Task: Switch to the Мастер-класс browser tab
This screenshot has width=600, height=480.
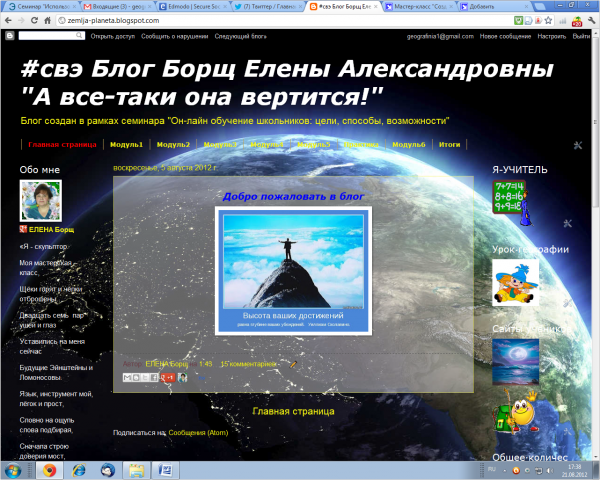Action: pyautogui.click(x=419, y=7)
